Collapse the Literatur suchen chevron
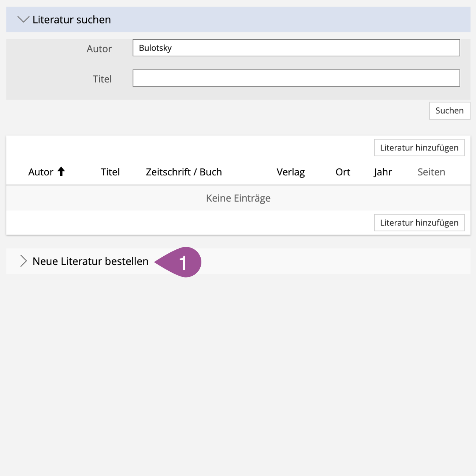 pos(23,20)
